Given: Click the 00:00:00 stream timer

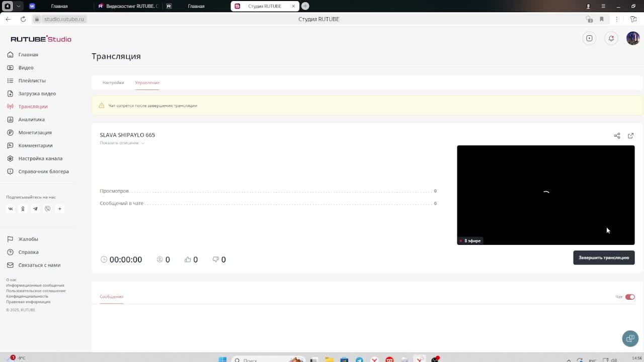Looking at the screenshot, I should pyautogui.click(x=121, y=259).
